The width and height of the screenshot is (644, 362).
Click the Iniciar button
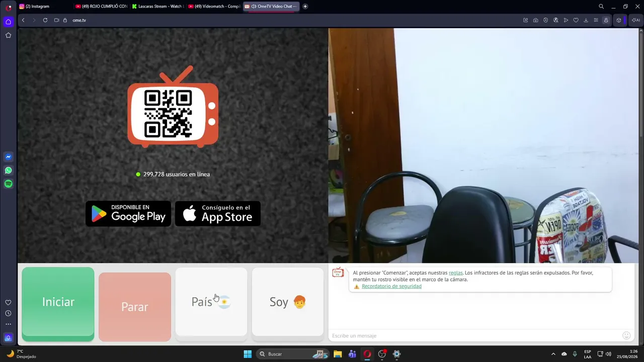58,304
